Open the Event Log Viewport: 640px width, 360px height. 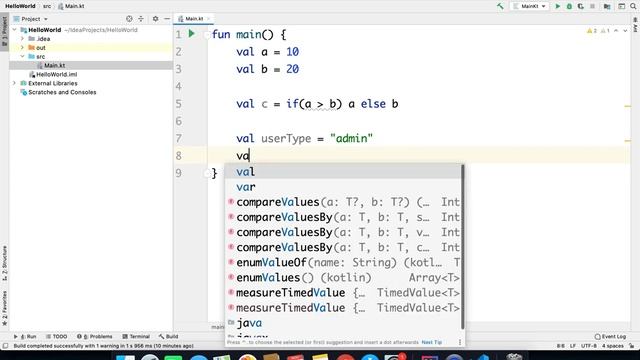click(x=610, y=336)
